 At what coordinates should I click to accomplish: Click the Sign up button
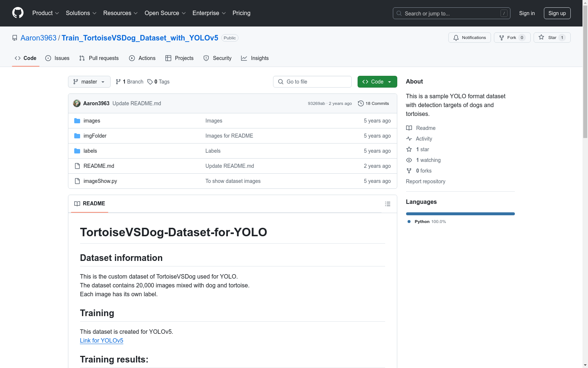(x=557, y=13)
